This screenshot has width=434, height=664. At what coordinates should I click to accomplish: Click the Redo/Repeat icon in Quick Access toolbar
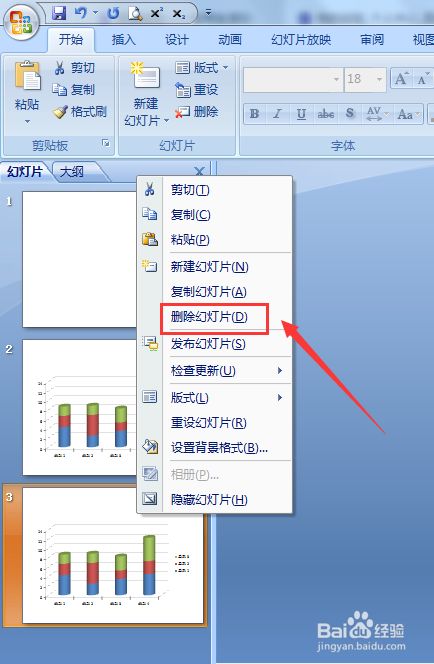(x=113, y=14)
